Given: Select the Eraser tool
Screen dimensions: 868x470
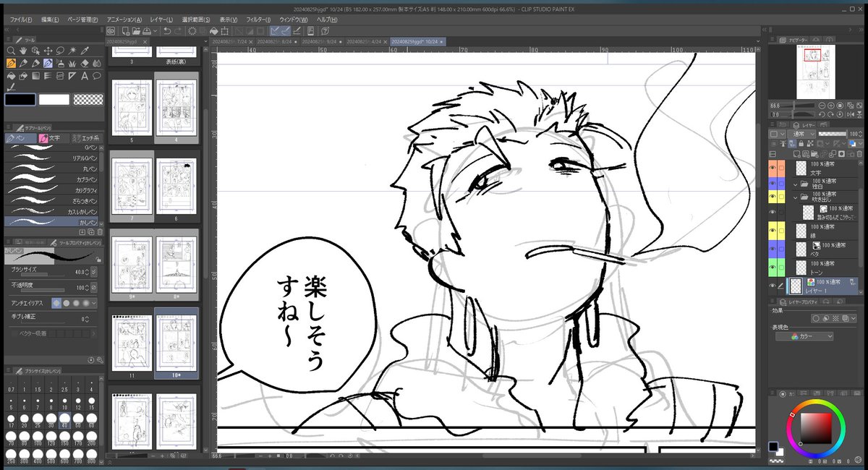Looking at the screenshot, I should 85,63.
